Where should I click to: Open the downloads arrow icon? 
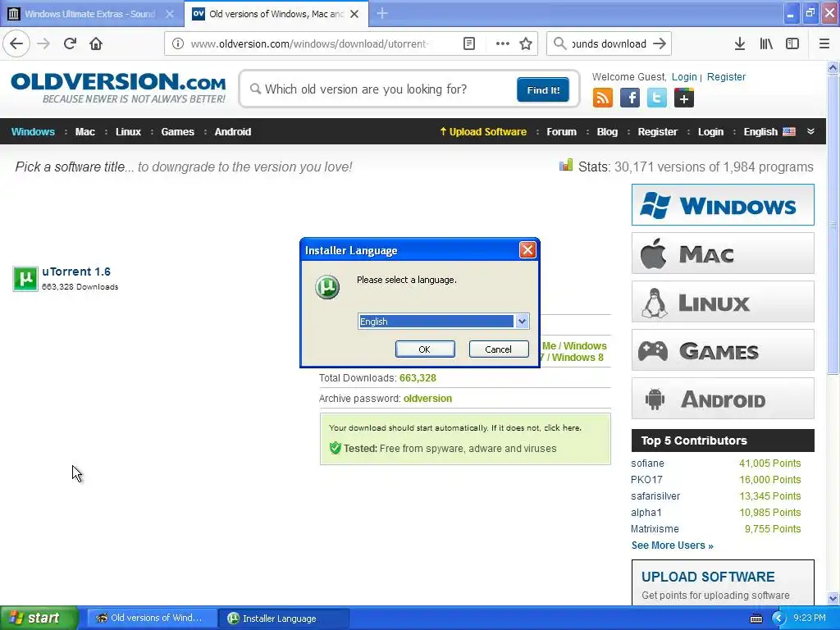pyautogui.click(x=740, y=43)
